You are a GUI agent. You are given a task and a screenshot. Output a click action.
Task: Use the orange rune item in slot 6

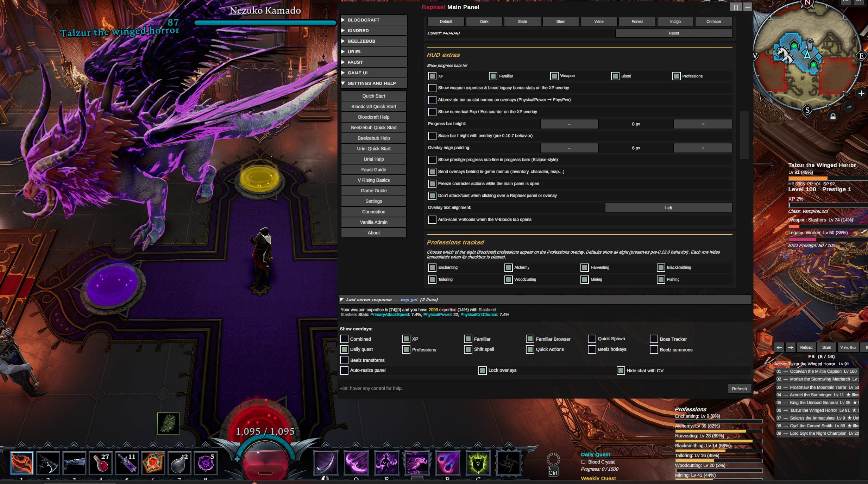[153, 463]
